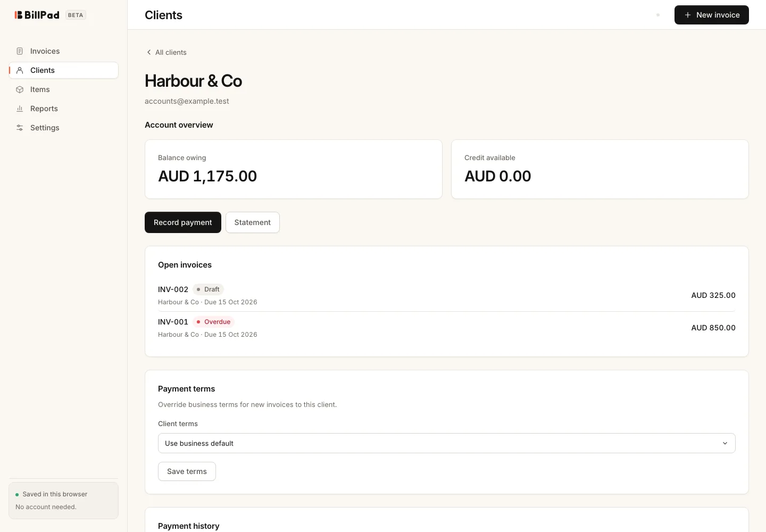Open the Invoices menu item
This screenshot has width=766, height=532.
(64, 51)
